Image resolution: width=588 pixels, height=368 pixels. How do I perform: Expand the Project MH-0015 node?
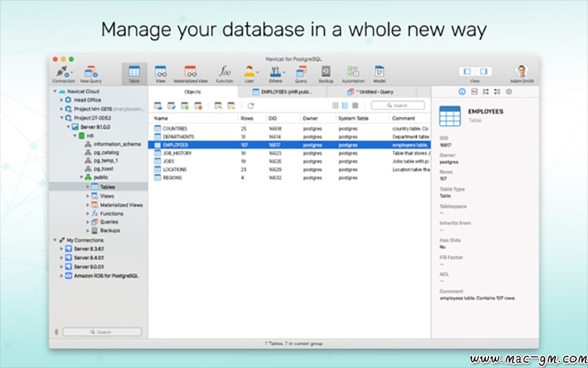(x=62, y=109)
